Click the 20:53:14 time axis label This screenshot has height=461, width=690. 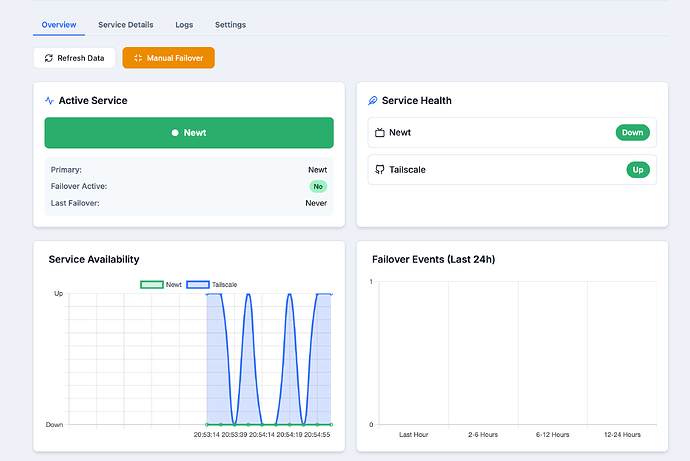coord(206,435)
